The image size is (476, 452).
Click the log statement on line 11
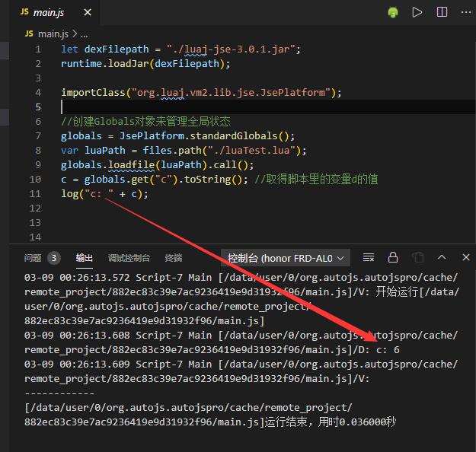105,194
